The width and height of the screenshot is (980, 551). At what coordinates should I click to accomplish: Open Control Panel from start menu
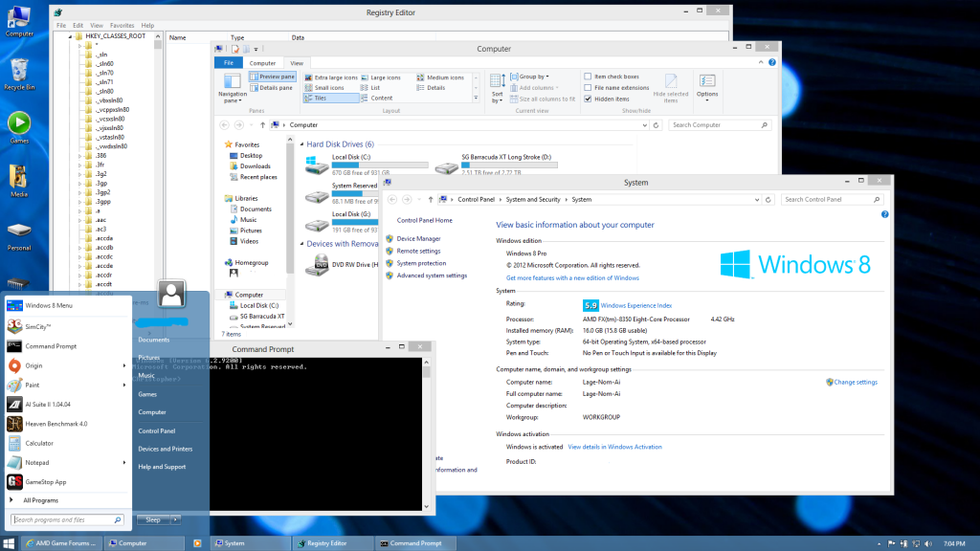coord(157,431)
